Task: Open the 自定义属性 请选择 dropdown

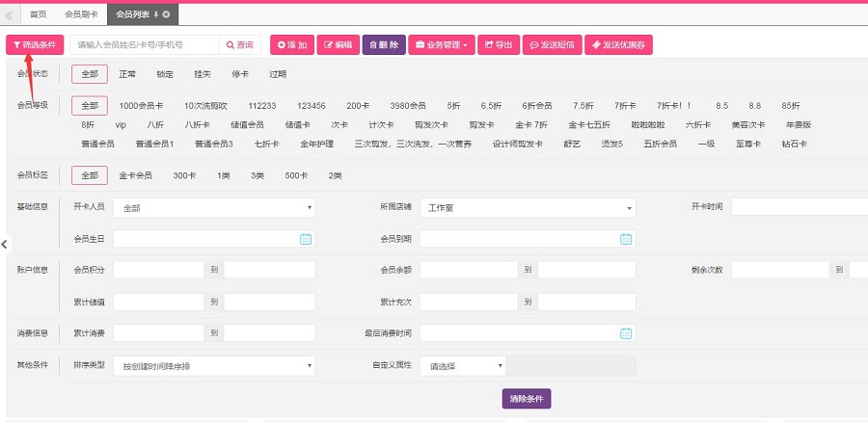Action: click(463, 365)
